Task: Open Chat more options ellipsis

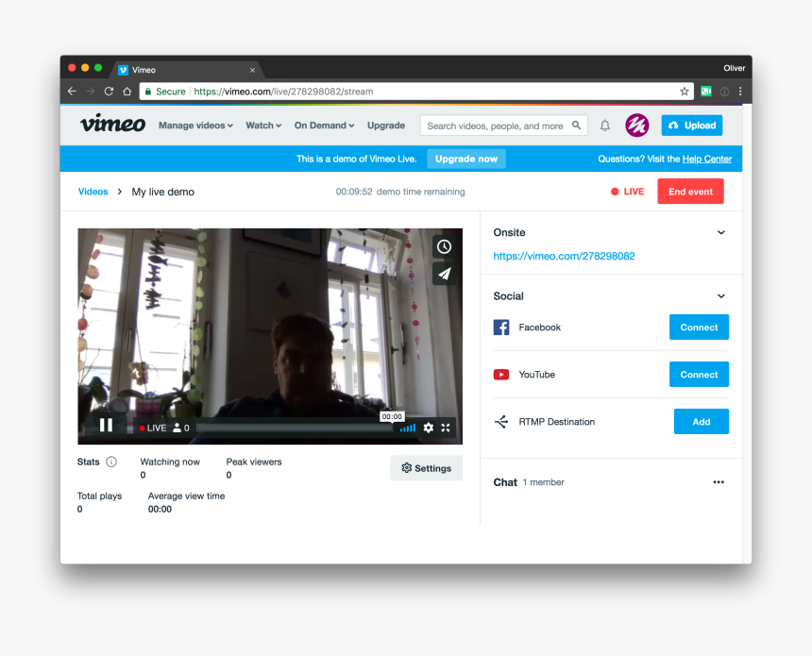Action: pyautogui.click(x=719, y=482)
